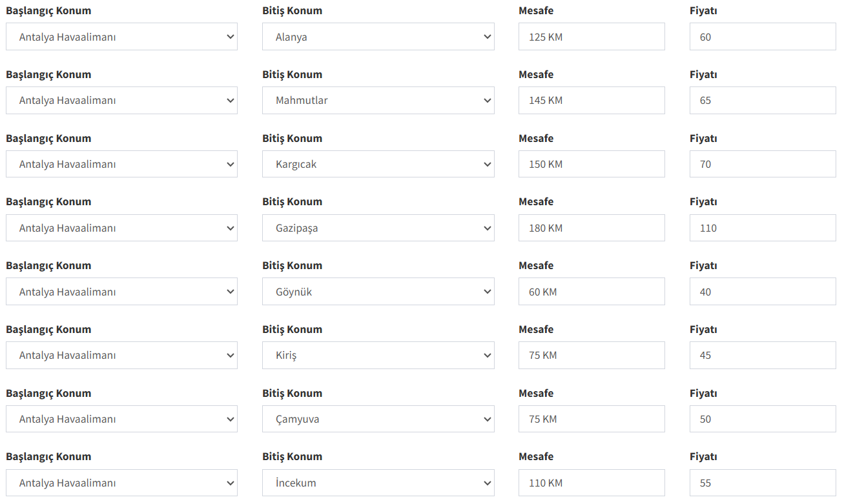Screen dimensions: 844x504
Task: Select the 180 KM distance field
Action: 591,228
